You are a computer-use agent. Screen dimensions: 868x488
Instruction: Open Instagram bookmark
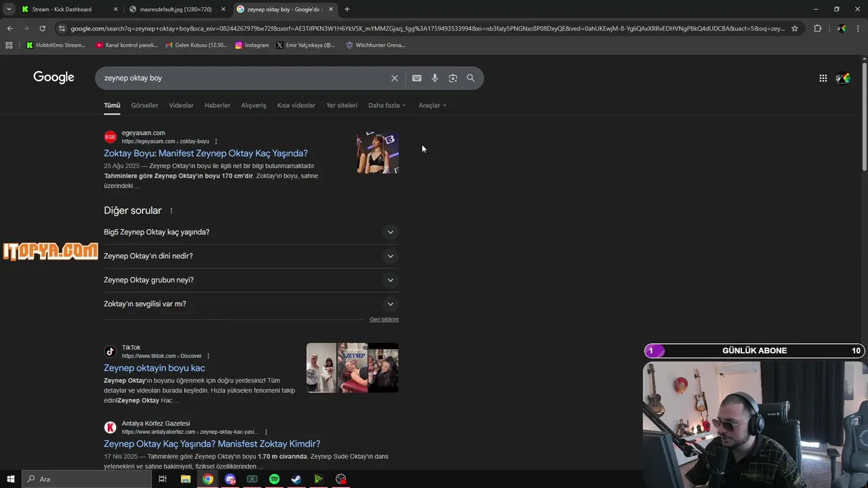pyautogui.click(x=252, y=45)
